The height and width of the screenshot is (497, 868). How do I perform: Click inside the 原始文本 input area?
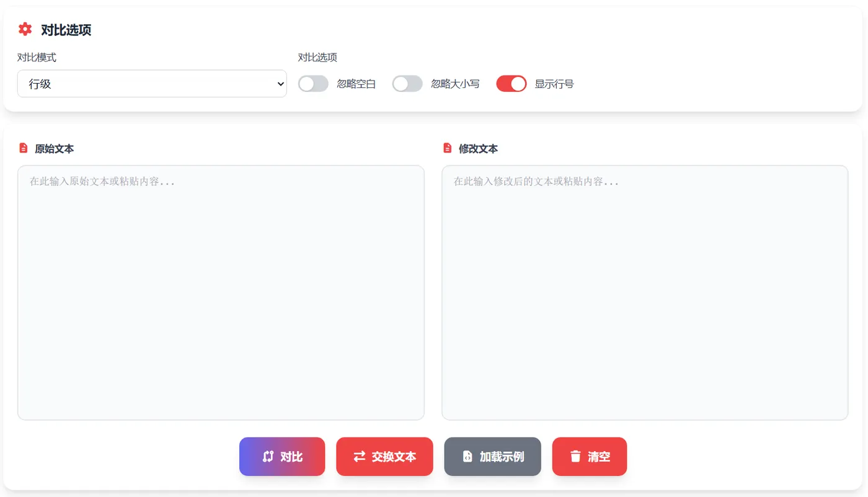click(x=220, y=291)
